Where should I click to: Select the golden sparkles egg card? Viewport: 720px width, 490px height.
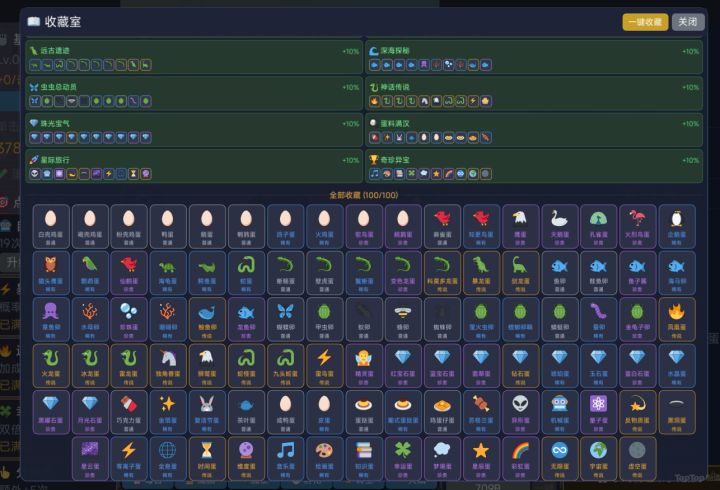pyautogui.click(x=168, y=412)
